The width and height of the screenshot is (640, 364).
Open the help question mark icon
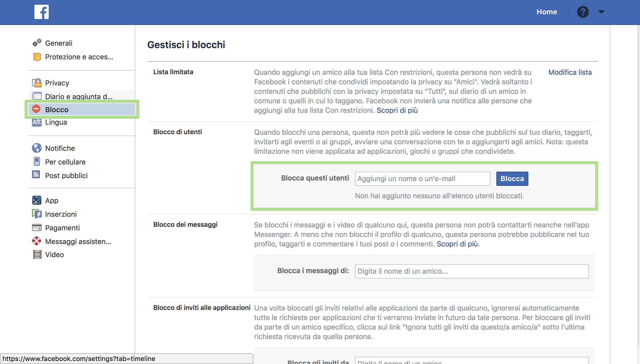click(x=583, y=12)
